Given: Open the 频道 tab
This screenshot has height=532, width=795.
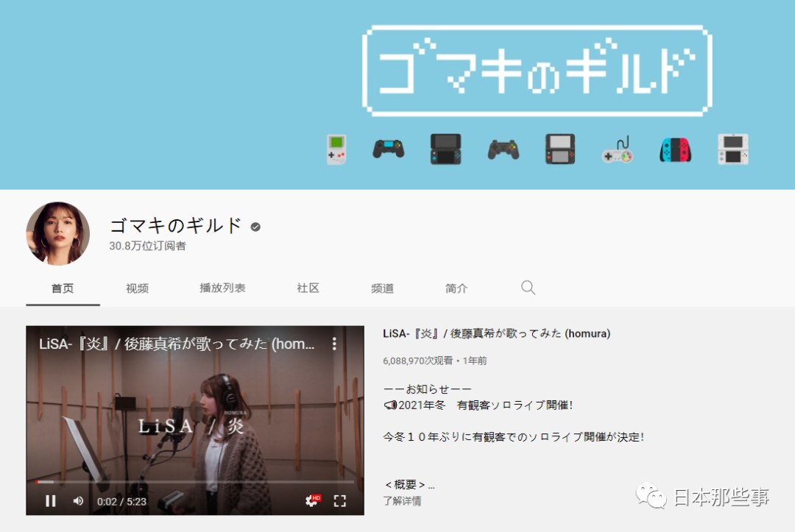Looking at the screenshot, I should pyautogui.click(x=382, y=288).
